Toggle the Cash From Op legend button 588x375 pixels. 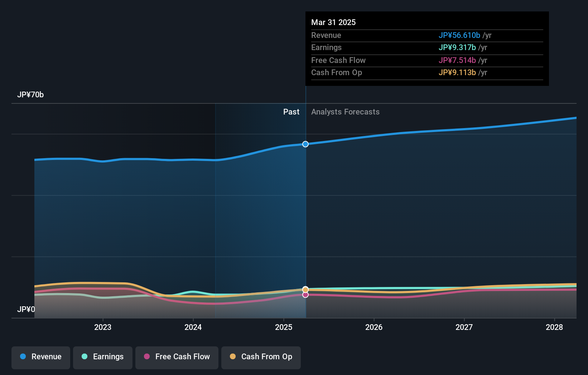point(261,357)
